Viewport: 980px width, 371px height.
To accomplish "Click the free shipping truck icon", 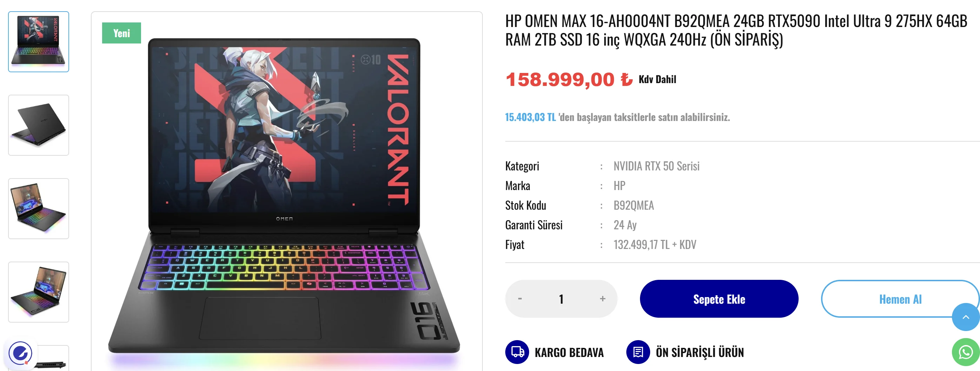I will point(517,352).
